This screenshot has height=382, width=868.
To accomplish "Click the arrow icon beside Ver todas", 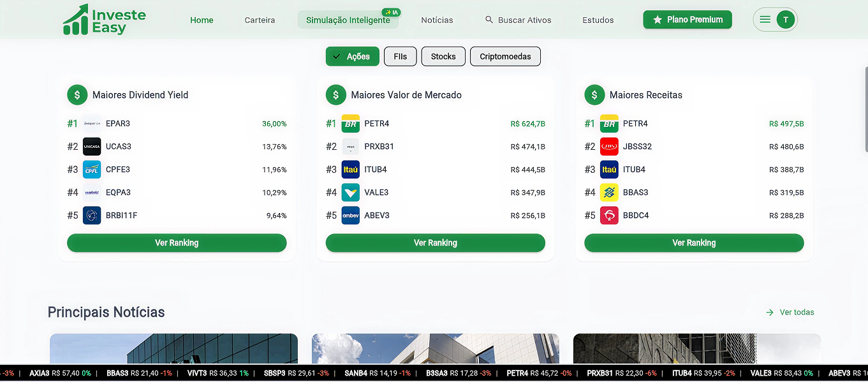I will click(770, 312).
